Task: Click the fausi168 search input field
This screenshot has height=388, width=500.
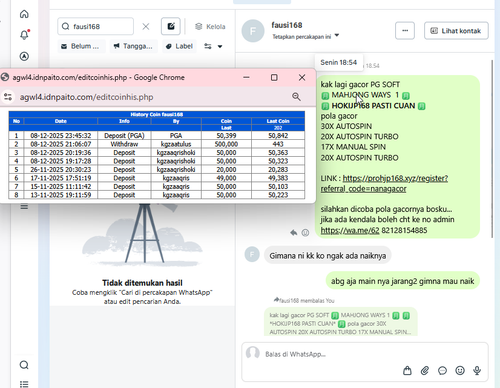Action: click(x=95, y=26)
